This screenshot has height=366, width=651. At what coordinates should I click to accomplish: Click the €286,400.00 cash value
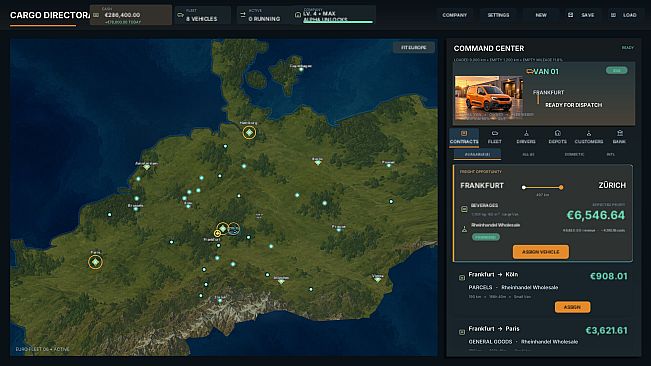pos(122,15)
